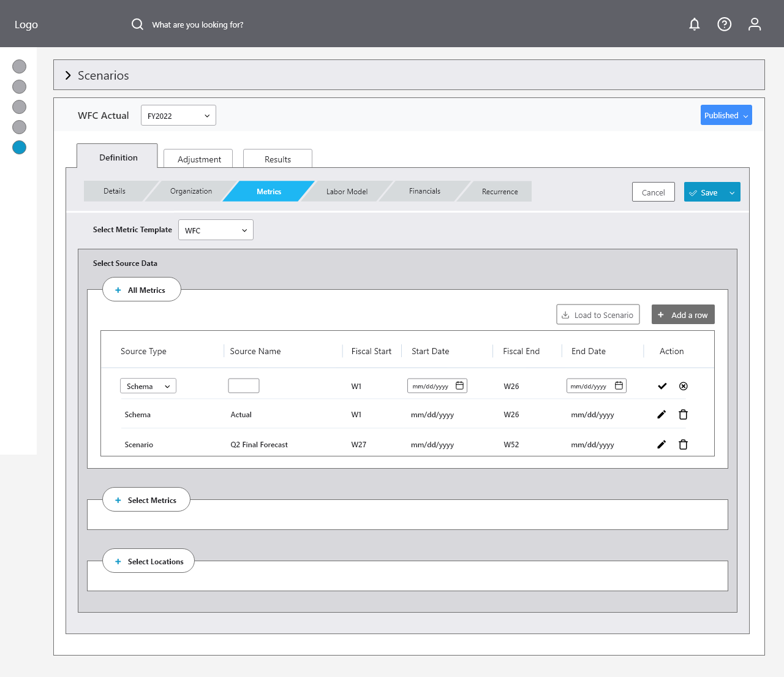The width and height of the screenshot is (784, 677).
Task: Click the fourth grey sidebar circle
Action: (20, 127)
